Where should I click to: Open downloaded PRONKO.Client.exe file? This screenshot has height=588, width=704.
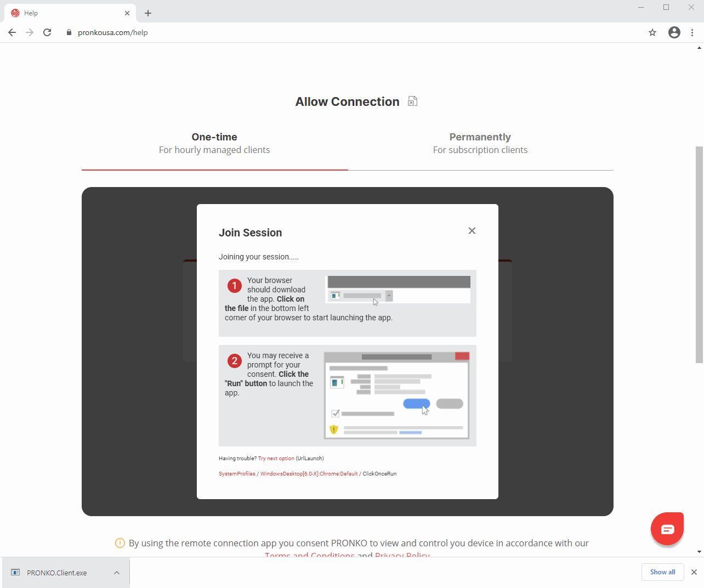click(57, 573)
